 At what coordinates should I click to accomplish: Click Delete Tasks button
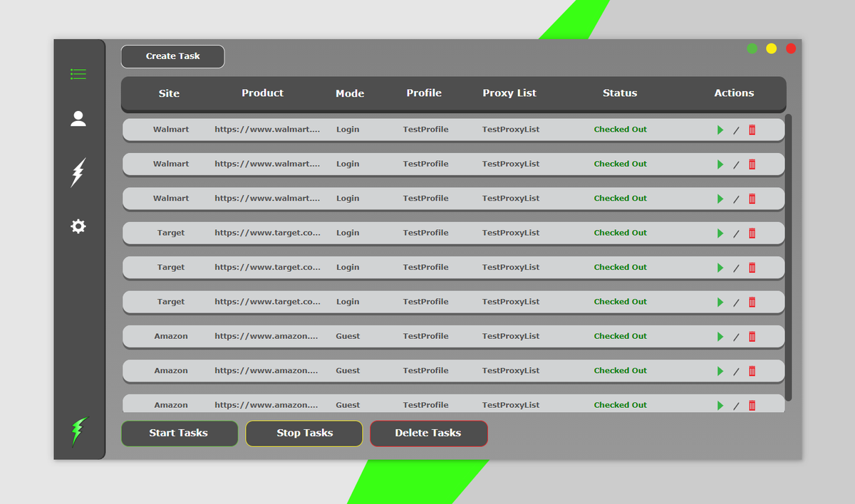point(428,433)
